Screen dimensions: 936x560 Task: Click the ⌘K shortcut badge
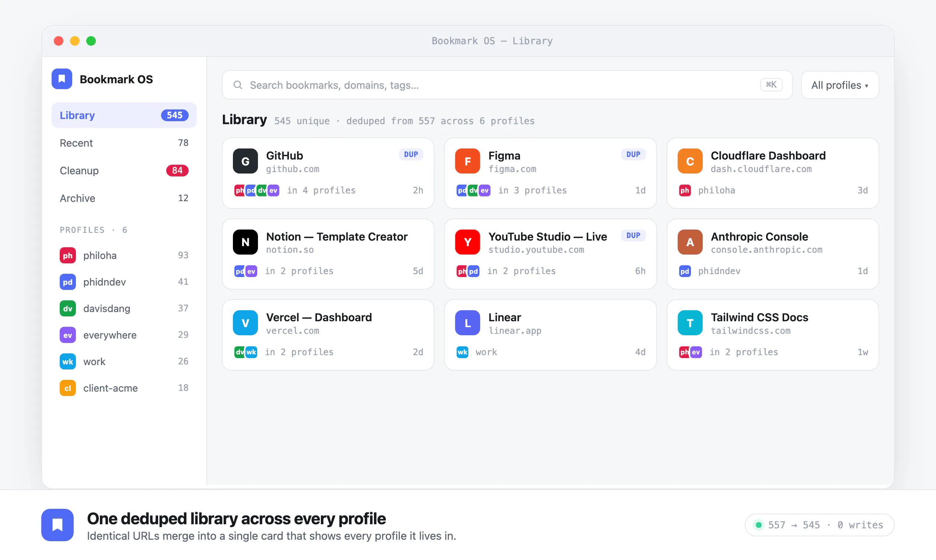pyautogui.click(x=771, y=84)
